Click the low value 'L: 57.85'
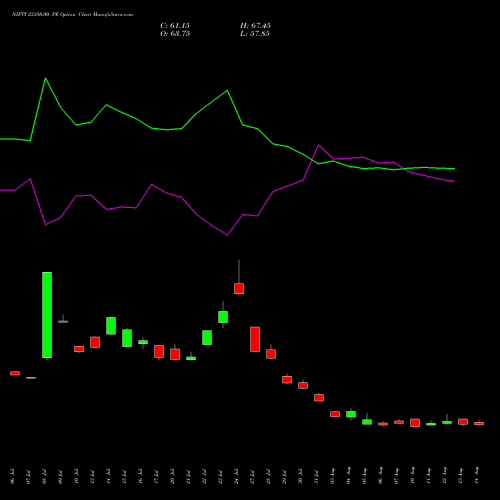500x500 pixels. tap(255, 34)
